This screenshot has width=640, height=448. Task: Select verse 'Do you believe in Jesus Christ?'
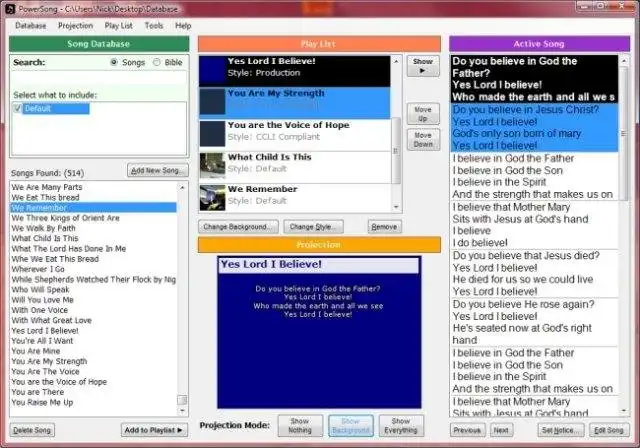click(x=534, y=127)
